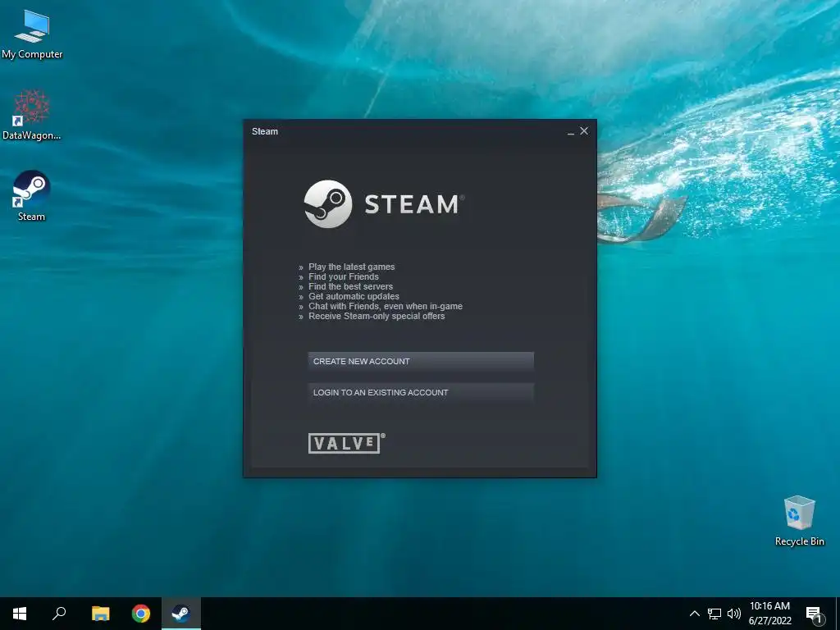Open the notification action center

pos(814,614)
